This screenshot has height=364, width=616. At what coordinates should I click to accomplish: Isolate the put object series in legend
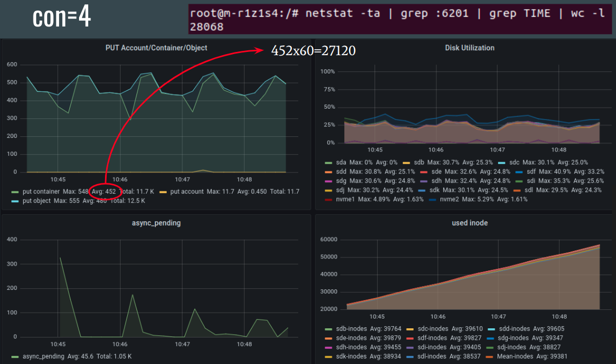pyautogui.click(x=37, y=201)
